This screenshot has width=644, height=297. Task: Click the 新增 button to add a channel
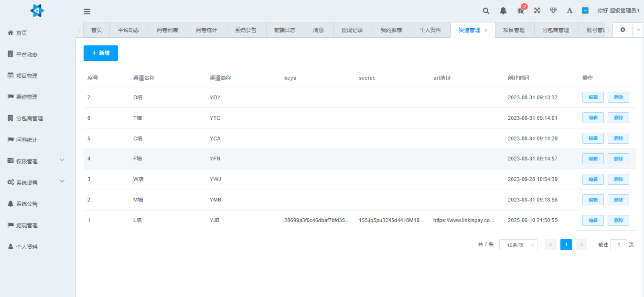point(100,53)
